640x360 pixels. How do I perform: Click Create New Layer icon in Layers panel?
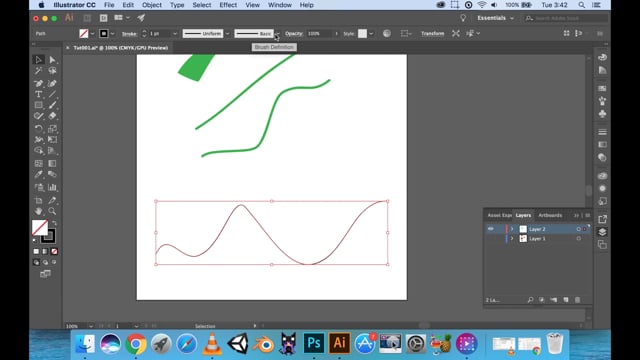pos(566,300)
